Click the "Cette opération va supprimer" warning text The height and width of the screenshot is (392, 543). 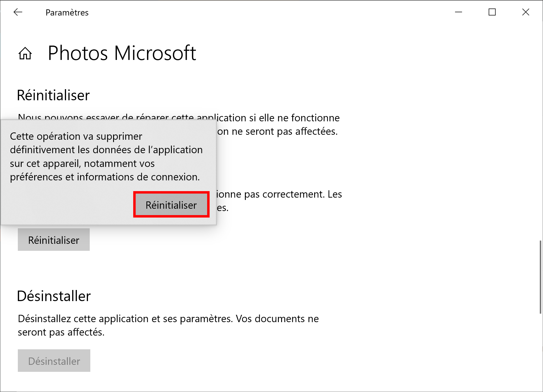pyautogui.click(x=106, y=156)
